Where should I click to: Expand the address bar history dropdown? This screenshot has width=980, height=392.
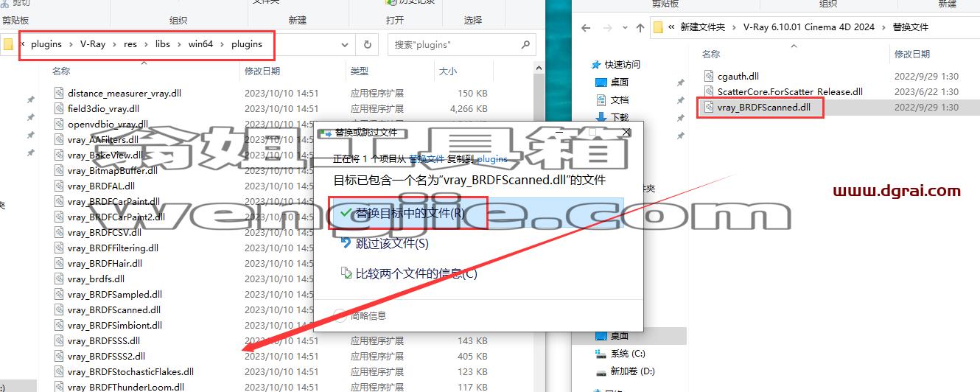pyautogui.click(x=346, y=44)
